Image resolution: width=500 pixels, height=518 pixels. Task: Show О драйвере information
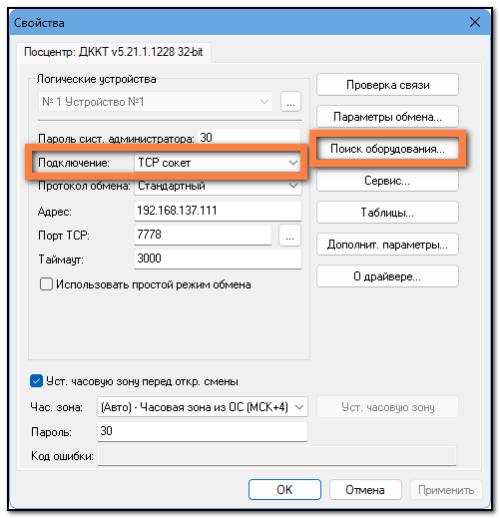387,276
